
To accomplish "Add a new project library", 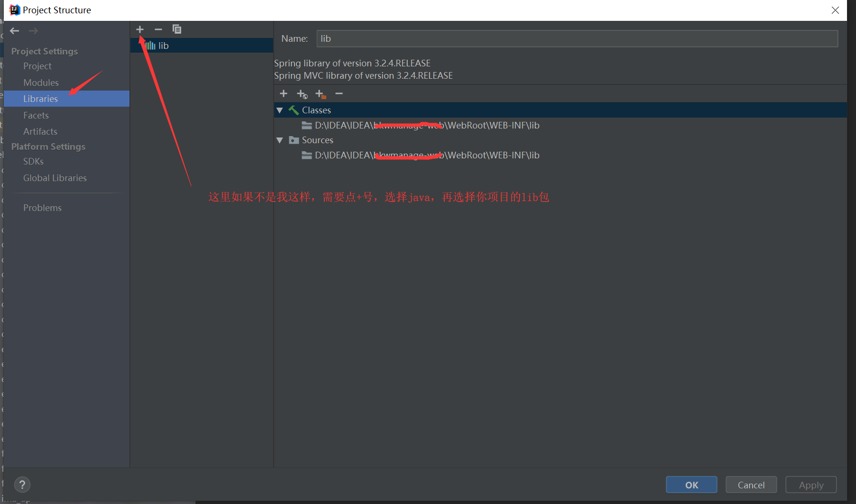I will [x=140, y=29].
